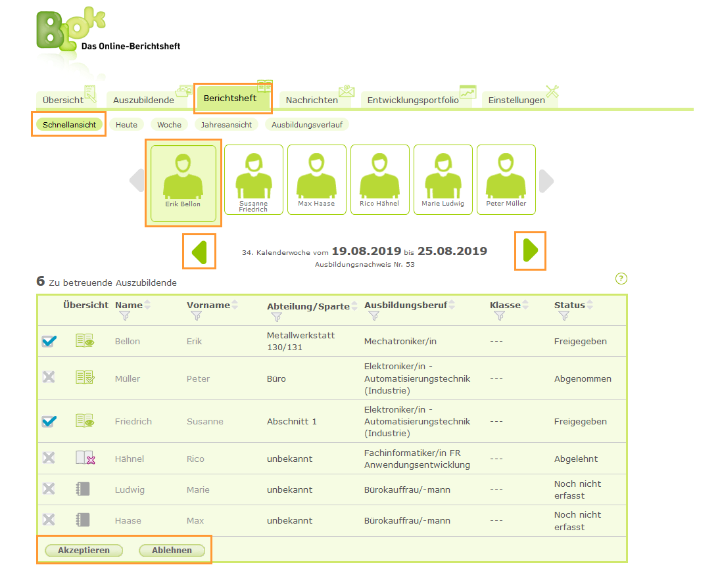
Task: Open Marie Ludwig's notebook icon
Action: [83, 489]
